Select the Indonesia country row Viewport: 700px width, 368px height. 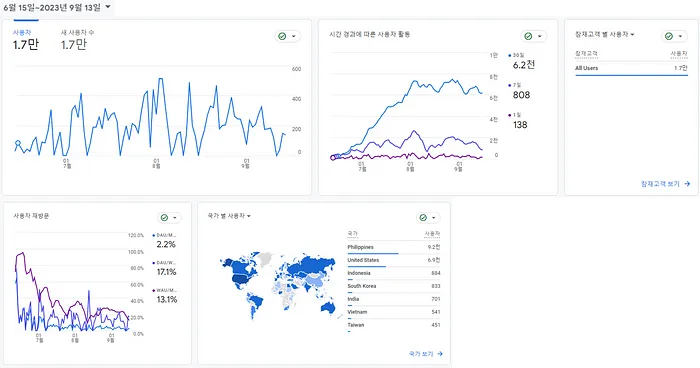394,273
